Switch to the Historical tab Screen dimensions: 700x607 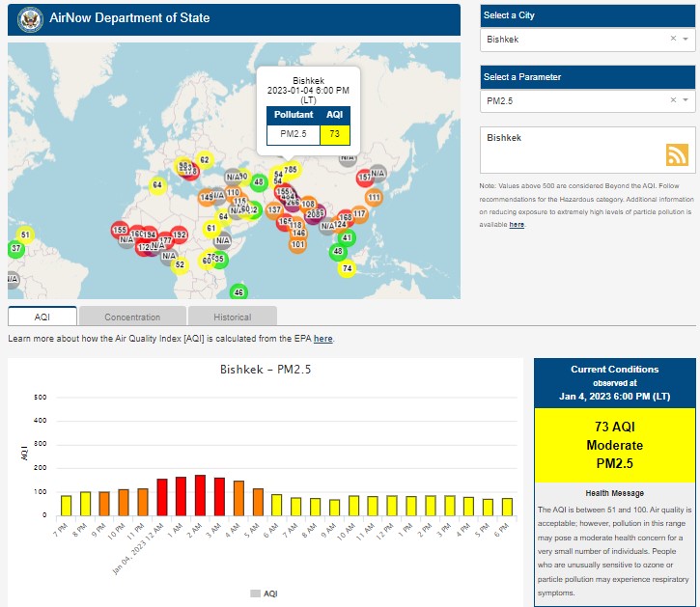(x=232, y=317)
